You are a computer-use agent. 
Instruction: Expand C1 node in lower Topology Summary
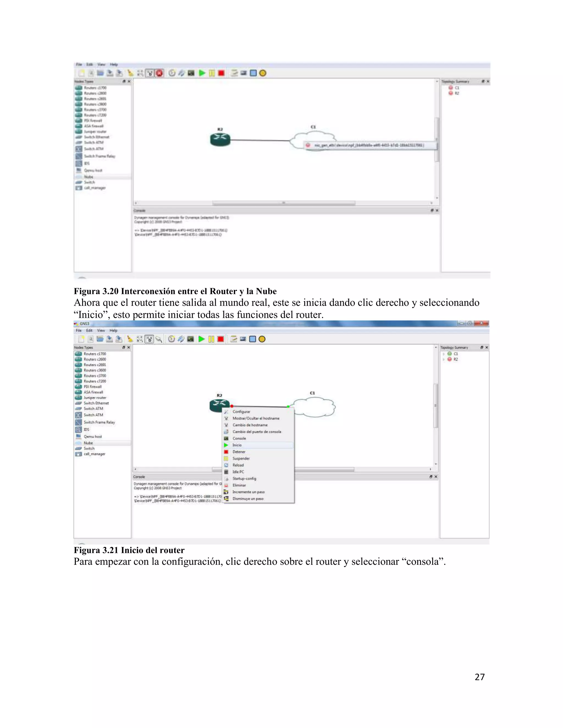click(x=444, y=354)
